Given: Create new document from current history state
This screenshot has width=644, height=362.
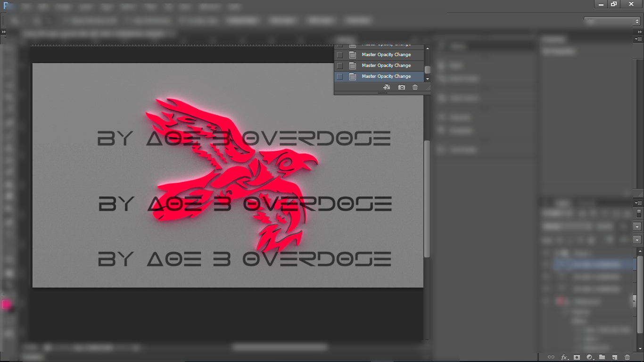Looking at the screenshot, I should [387, 87].
